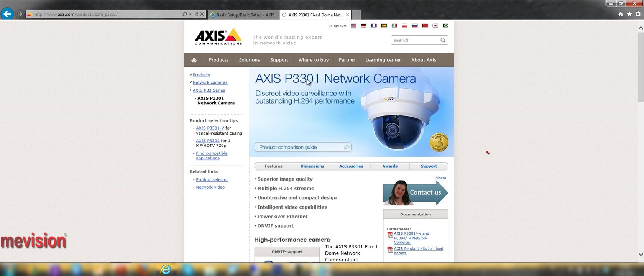644x276 pixels.
Task: Select the Japanese flag language
Action: [435, 26]
